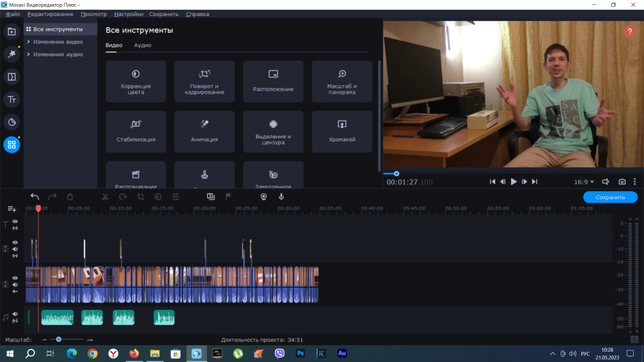
Task: Open the 16:9 aspect ratio dropdown
Action: (584, 182)
